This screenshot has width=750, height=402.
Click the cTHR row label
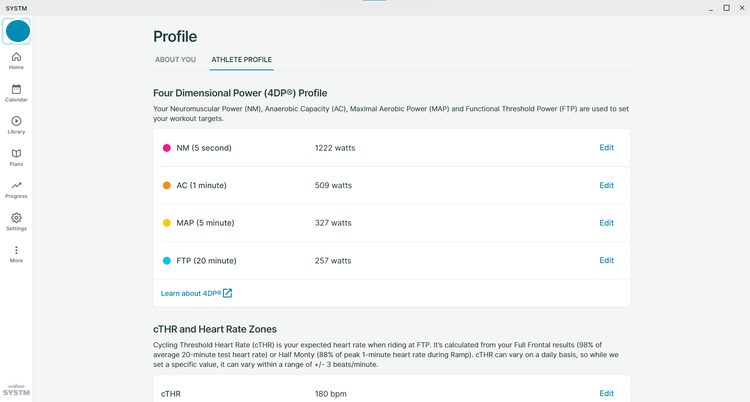coord(171,394)
